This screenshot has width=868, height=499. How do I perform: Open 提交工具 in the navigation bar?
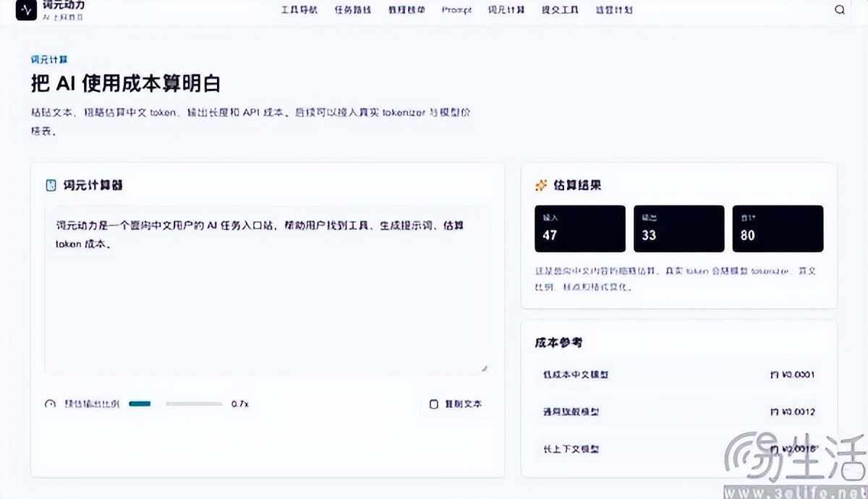point(560,10)
